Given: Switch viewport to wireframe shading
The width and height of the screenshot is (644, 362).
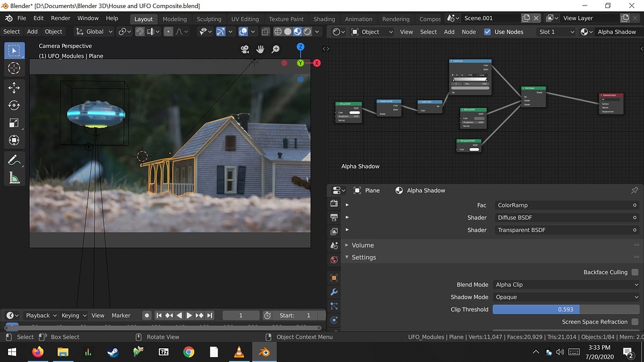Looking at the screenshot, I should pos(278,32).
